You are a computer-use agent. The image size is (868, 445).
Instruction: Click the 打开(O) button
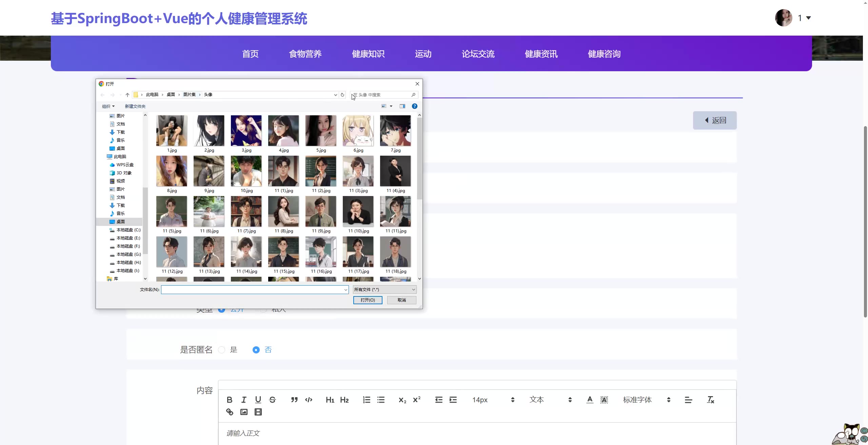368,300
